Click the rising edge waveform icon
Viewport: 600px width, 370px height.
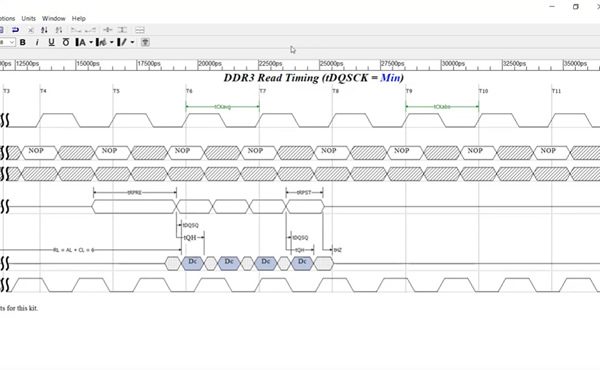90,30
